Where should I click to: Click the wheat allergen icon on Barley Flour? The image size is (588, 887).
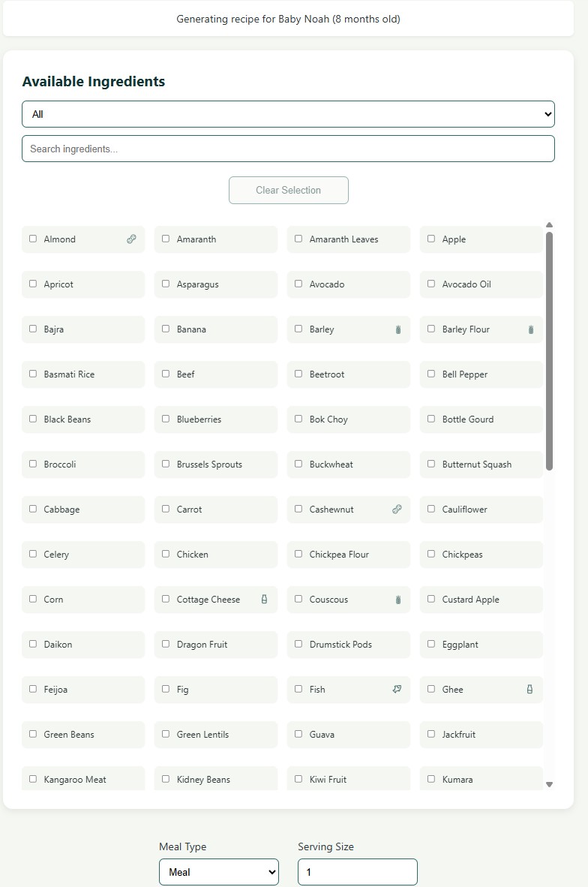click(x=531, y=329)
